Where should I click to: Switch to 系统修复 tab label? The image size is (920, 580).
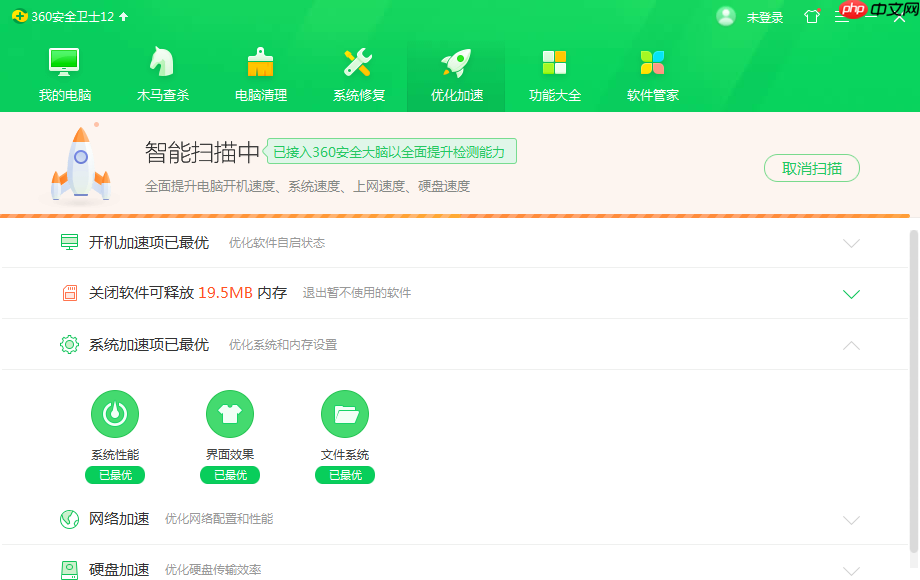tap(358, 95)
